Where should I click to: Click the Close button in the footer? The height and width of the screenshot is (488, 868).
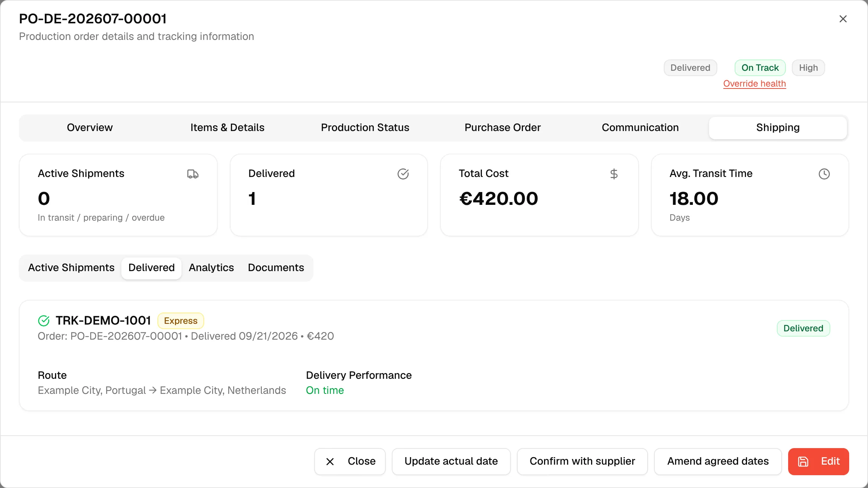tap(350, 462)
